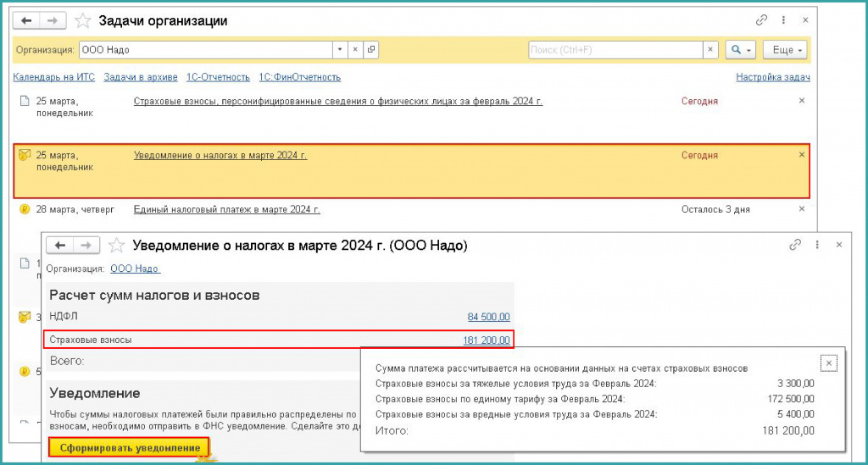Select Итого 181 200,00 total in popup
Screen dimensions: 868x465
788,431
